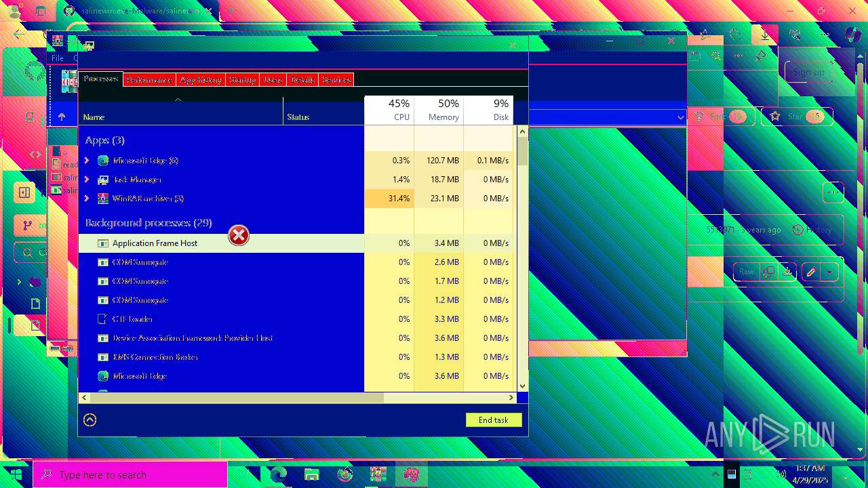Sort processes by Disk column
The image size is (868, 488).
pyautogui.click(x=488, y=110)
